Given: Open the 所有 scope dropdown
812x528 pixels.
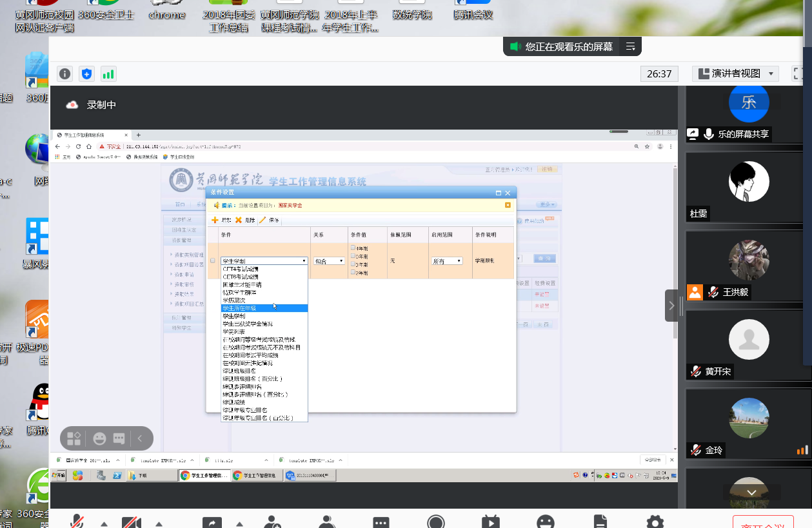Looking at the screenshot, I should click(x=447, y=261).
